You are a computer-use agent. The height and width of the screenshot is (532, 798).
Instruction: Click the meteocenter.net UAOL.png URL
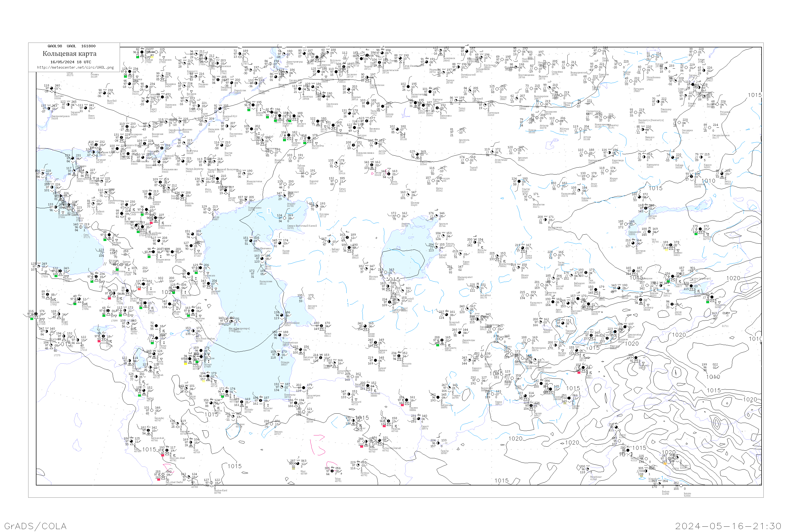[75, 68]
